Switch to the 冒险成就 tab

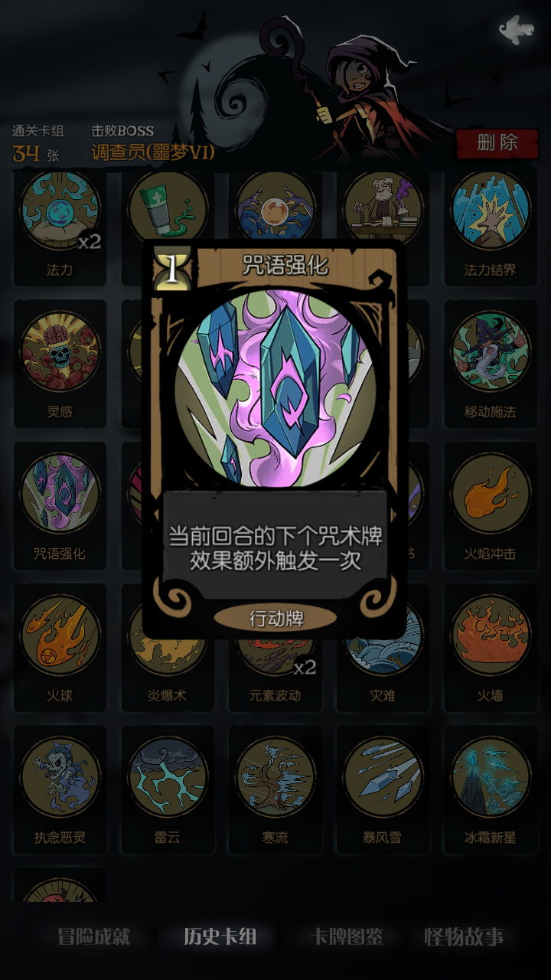[x=95, y=936]
